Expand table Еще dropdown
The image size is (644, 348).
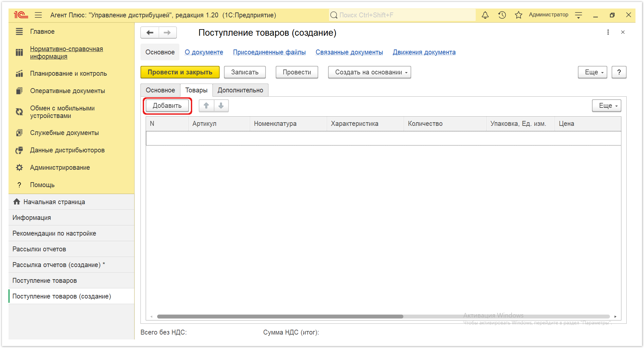(x=606, y=106)
